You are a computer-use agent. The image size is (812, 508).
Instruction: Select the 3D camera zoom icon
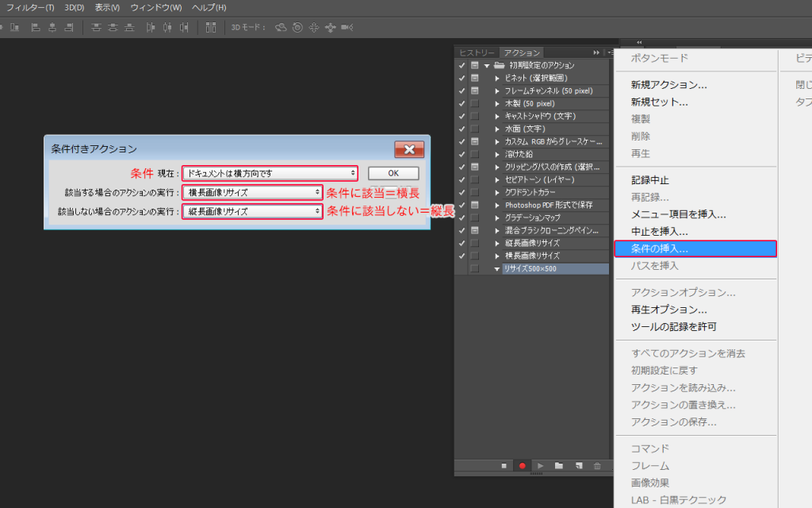click(x=347, y=28)
